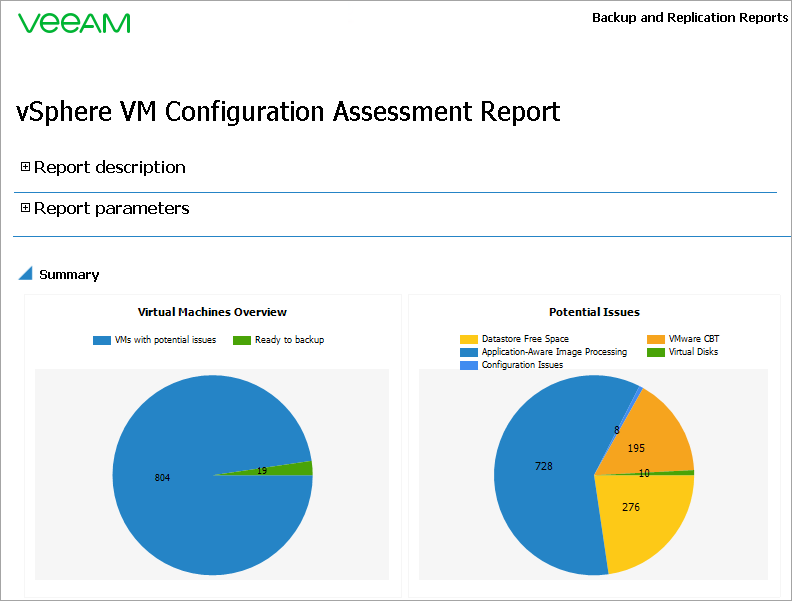Click the Veeam logo
Image resolution: width=792 pixels, height=601 pixels.
[74, 23]
